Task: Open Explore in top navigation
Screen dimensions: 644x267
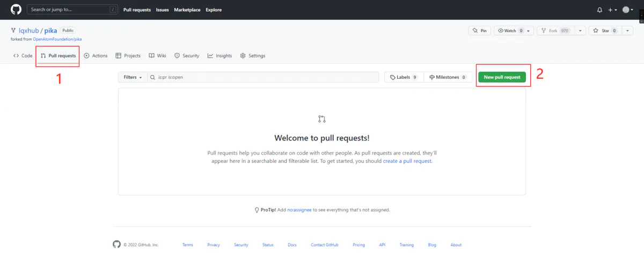Action: coord(214,10)
